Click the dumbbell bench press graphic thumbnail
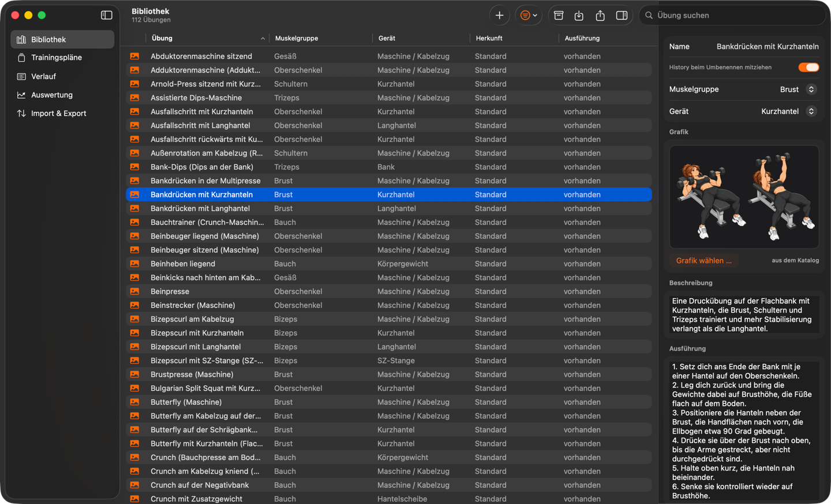Image resolution: width=831 pixels, height=504 pixels. [x=744, y=197]
